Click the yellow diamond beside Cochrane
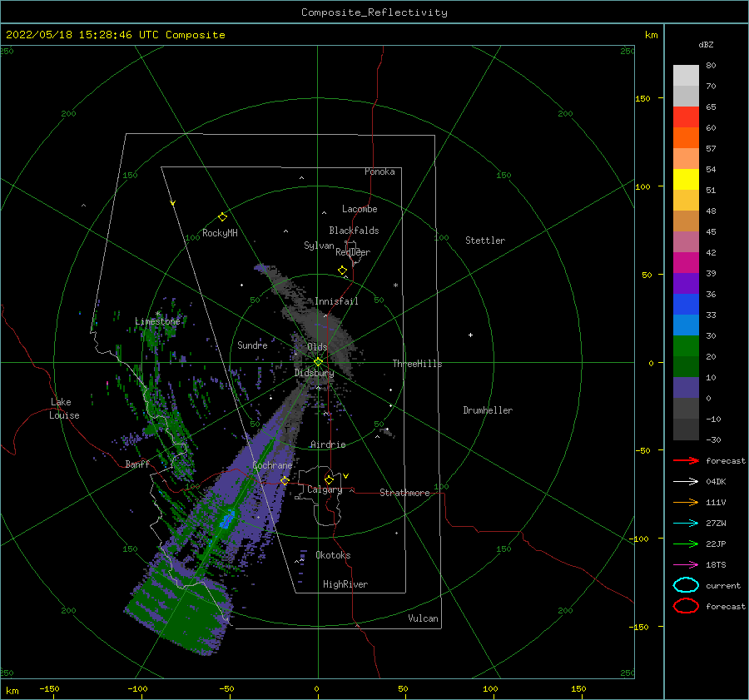Image resolution: width=749 pixels, height=700 pixels. [285, 480]
